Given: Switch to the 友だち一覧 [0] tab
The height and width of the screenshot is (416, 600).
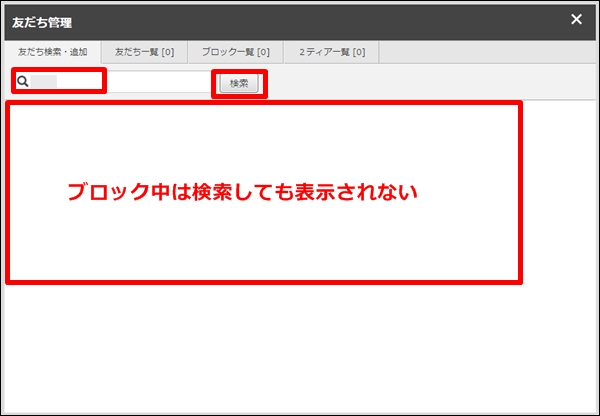Looking at the screenshot, I should click(145, 52).
